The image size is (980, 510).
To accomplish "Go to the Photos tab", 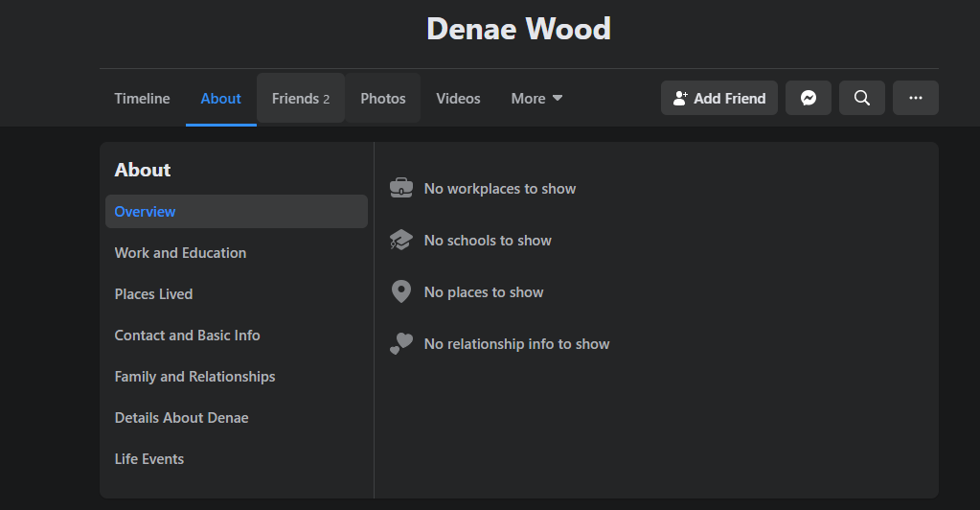I will click(383, 98).
